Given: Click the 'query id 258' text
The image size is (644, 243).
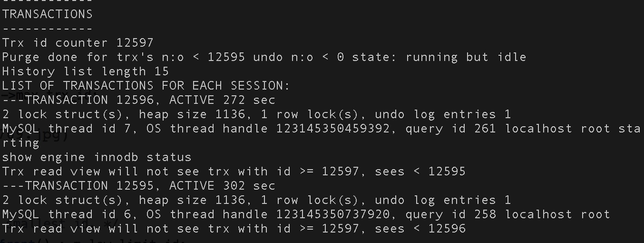Looking at the screenshot, I should 450,214.
